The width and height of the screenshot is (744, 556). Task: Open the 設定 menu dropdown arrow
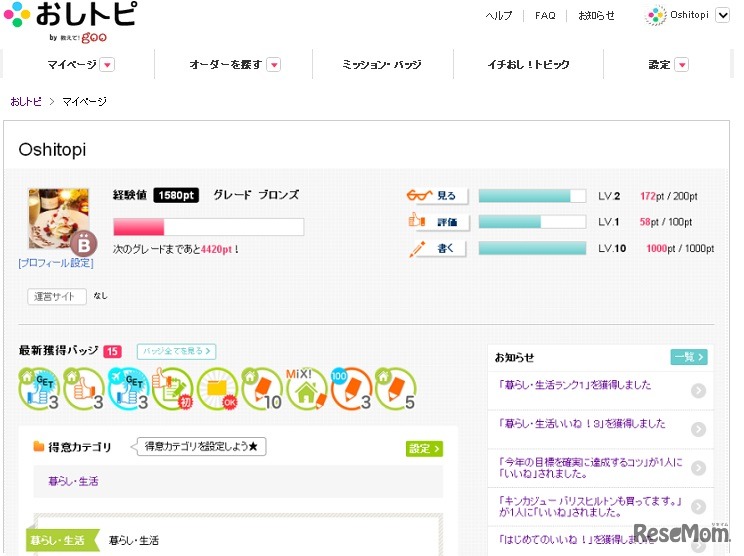click(x=682, y=65)
